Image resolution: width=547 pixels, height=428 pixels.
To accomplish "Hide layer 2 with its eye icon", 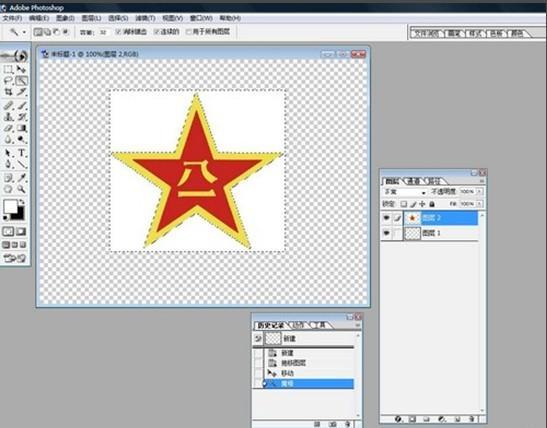I will (x=387, y=218).
